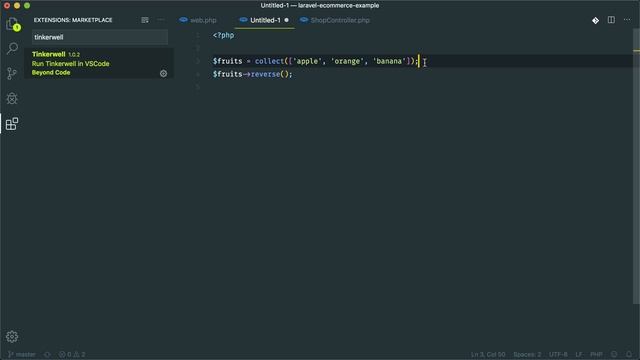Clear extensions search results icon
Image resolution: width=640 pixels, height=360 pixels.
point(145,20)
